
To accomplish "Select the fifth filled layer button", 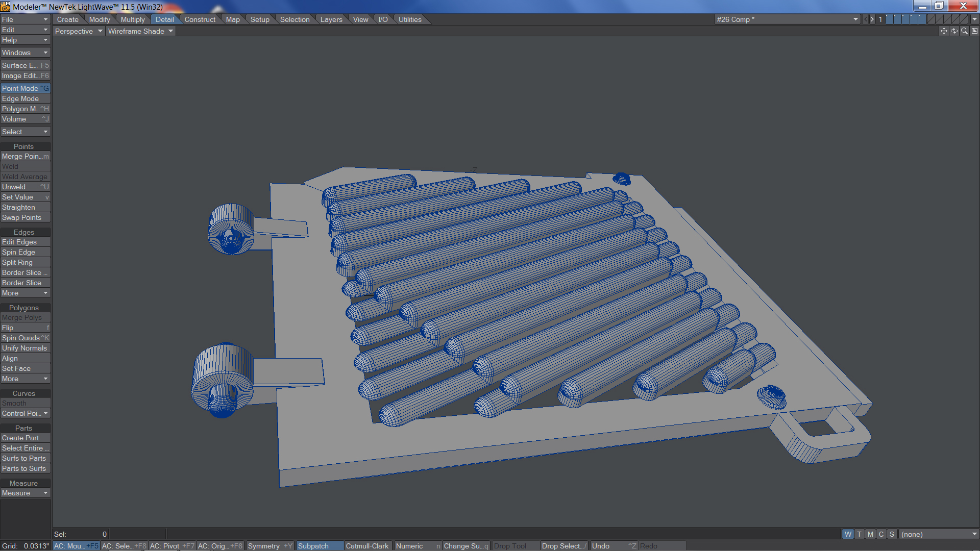I will [x=922, y=19].
